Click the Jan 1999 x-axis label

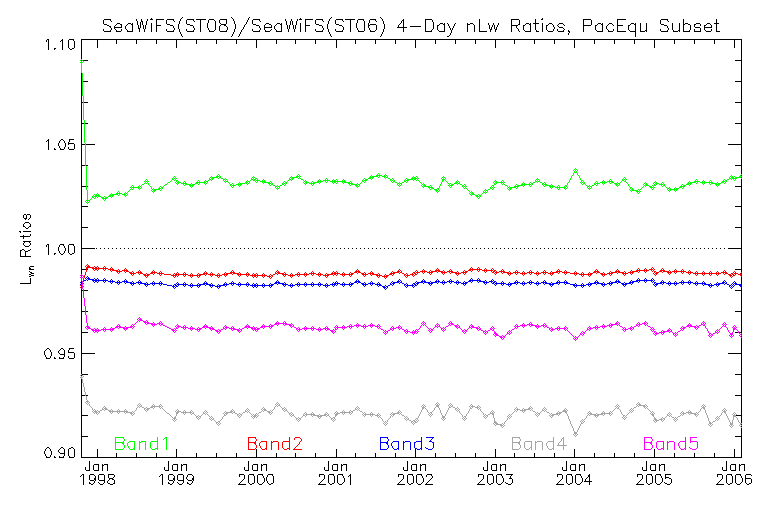pyautogui.click(x=176, y=473)
